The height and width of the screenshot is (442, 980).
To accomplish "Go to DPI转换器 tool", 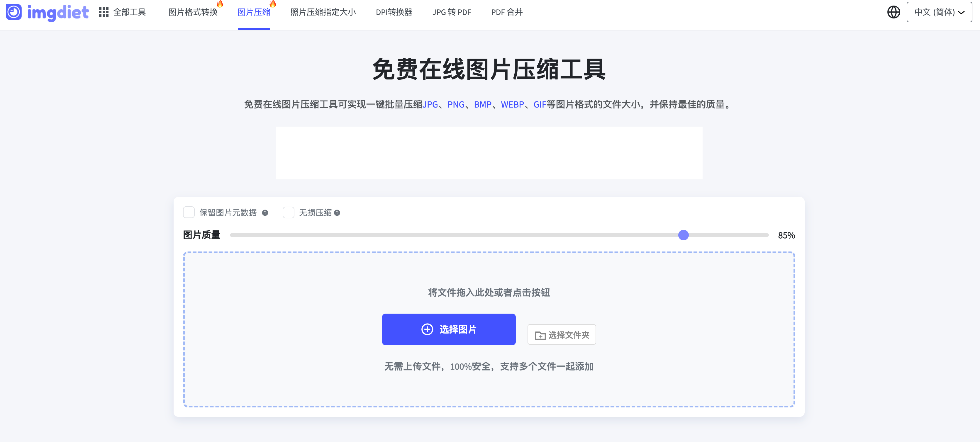I will coord(394,12).
